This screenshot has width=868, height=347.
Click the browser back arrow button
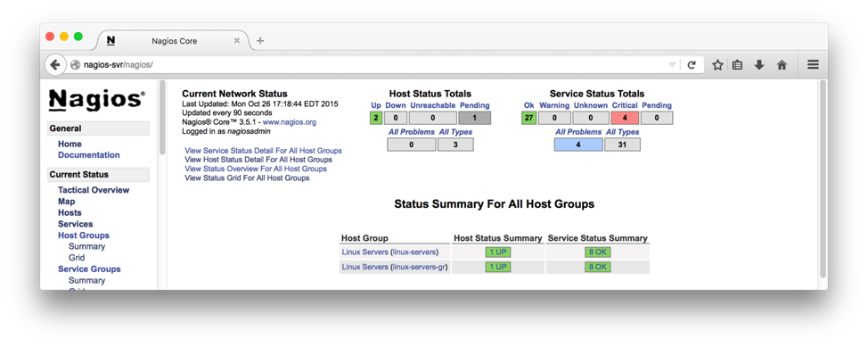coord(54,65)
